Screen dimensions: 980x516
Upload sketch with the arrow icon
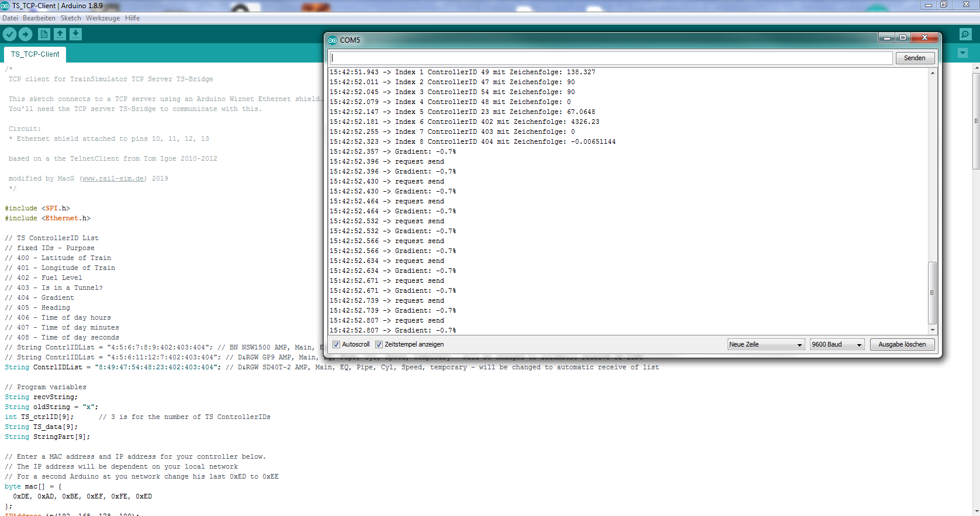point(26,34)
